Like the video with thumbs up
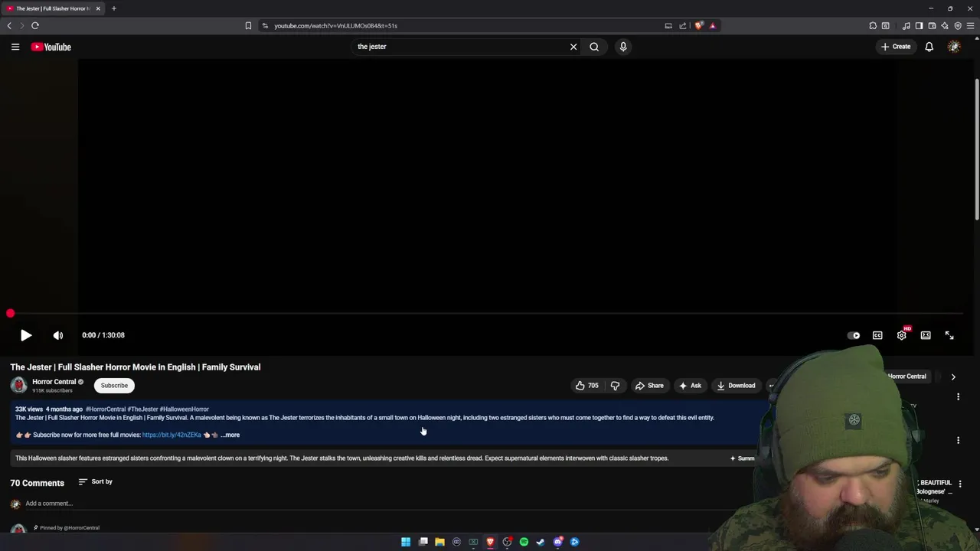980x551 pixels. coord(586,386)
